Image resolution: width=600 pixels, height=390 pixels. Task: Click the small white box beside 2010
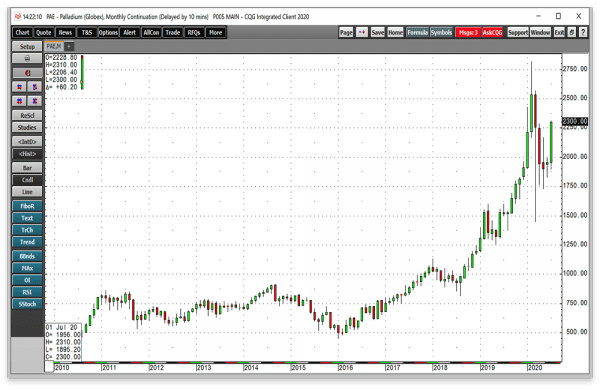49,367
